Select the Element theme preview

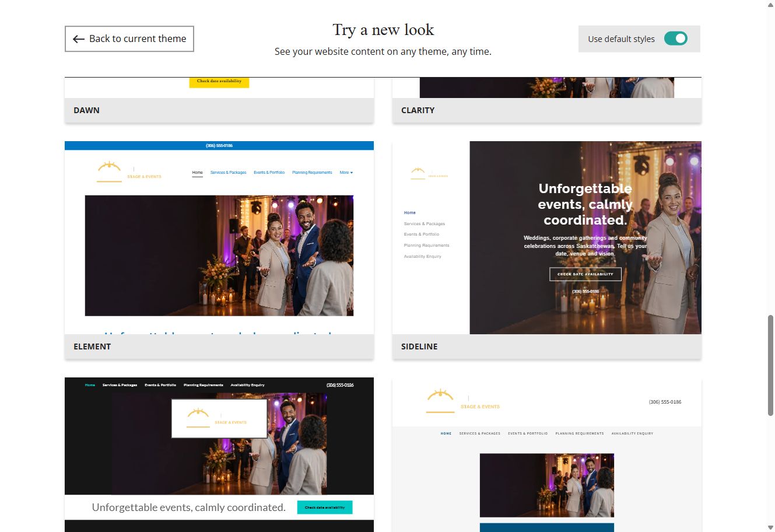(x=219, y=237)
